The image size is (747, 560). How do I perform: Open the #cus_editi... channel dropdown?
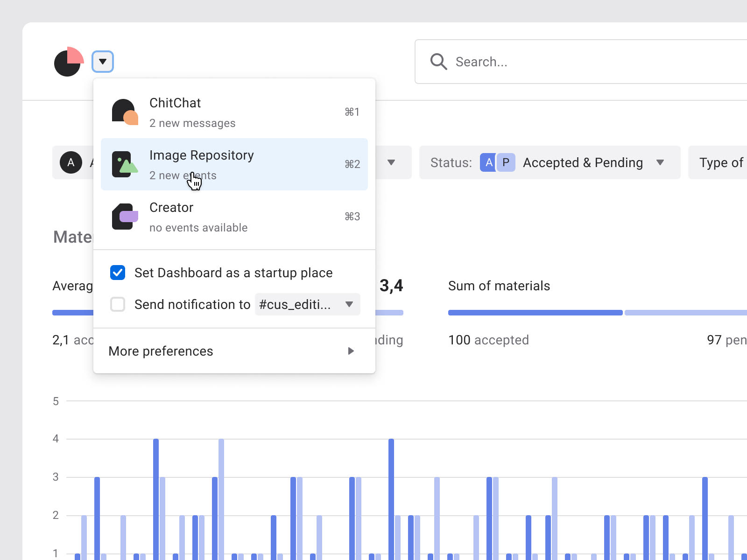click(307, 304)
